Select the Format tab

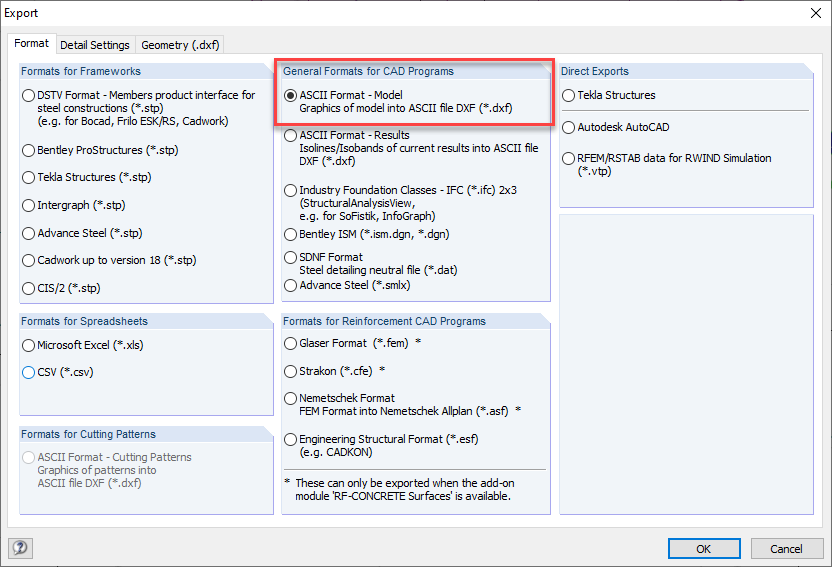[x=31, y=44]
